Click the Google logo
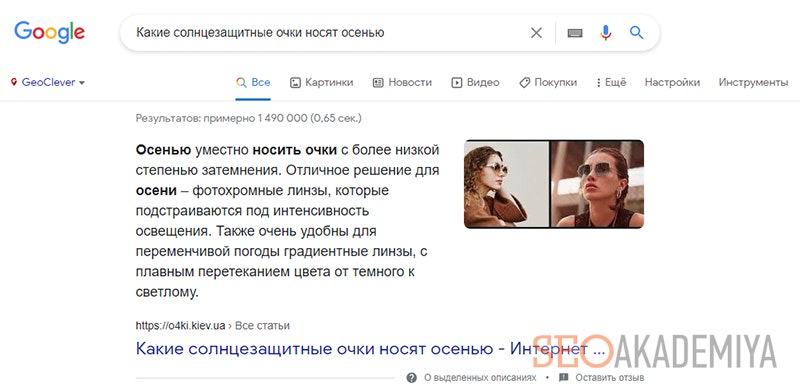Image resolution: width=800 pixels, height=391 pixels. point(49,33)
